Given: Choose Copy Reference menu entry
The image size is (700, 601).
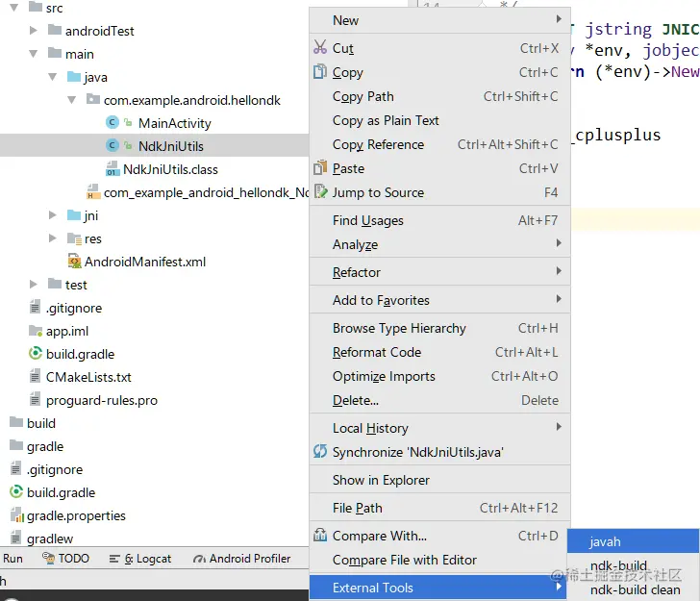Looking at the screenshot, I should pos(439,144).
